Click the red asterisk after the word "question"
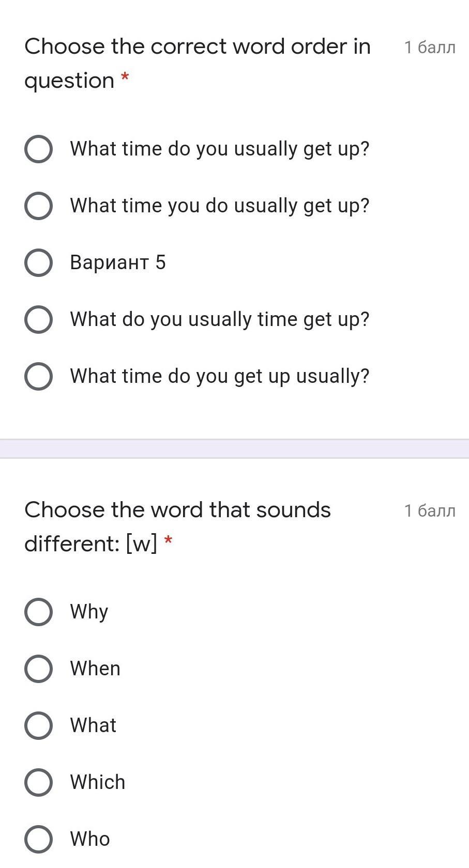The width and height of the screenshot is (469, 868). (125, 78)
